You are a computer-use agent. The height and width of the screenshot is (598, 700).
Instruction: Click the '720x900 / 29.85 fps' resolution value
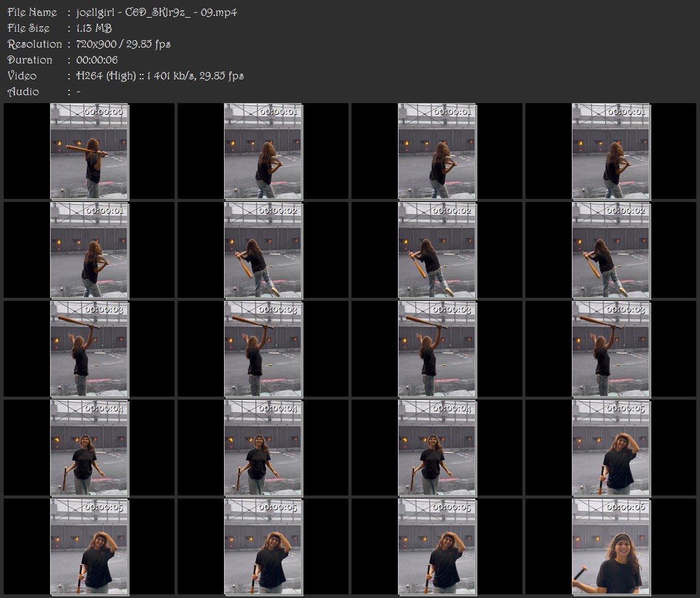pos(123,44)
